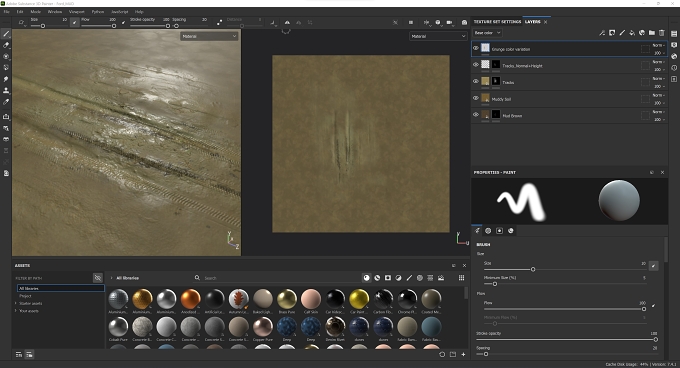Open blend mode dropdown for Muddy Soil layer
Viewport: 680px width, 368px height.
659,95
